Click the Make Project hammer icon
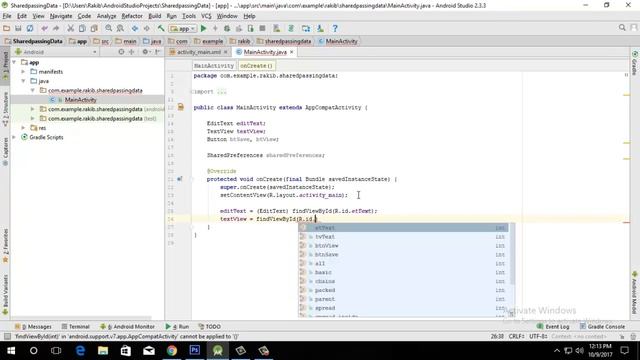This screenshot has width=640, height=360. tap(161, 28)
